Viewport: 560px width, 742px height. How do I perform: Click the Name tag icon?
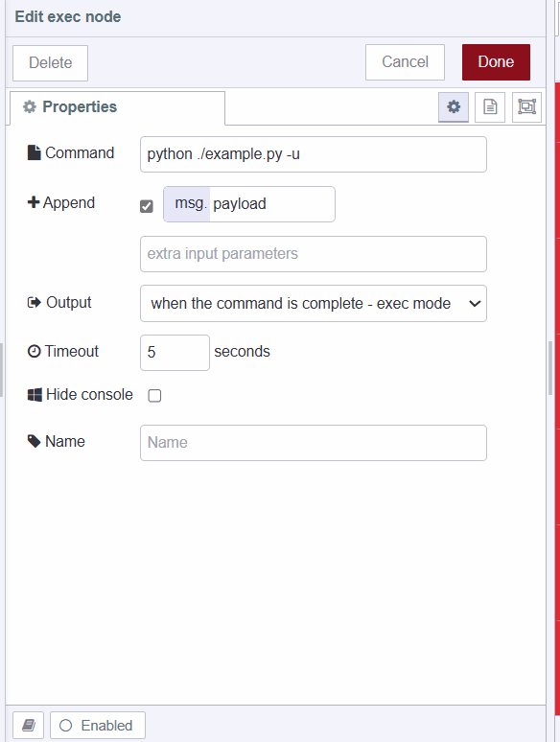tap(35, 441)
